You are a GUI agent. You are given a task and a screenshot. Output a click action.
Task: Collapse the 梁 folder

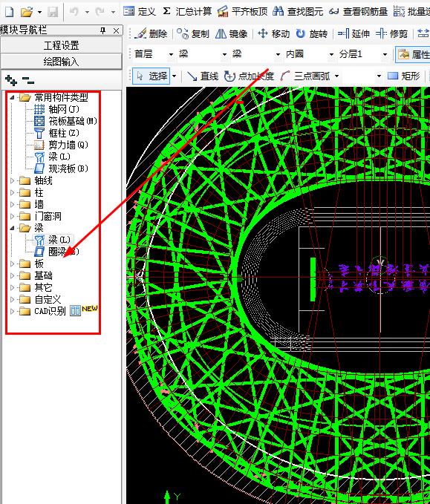point(12,228)
